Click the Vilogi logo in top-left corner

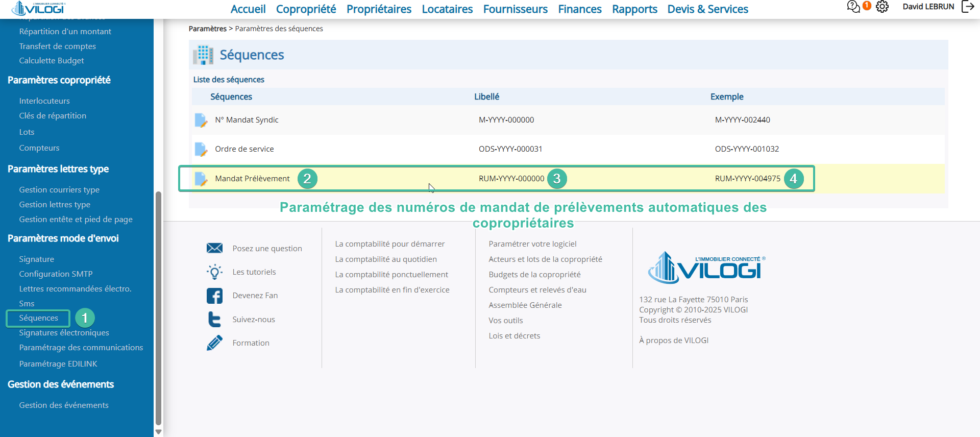(38, 8)
